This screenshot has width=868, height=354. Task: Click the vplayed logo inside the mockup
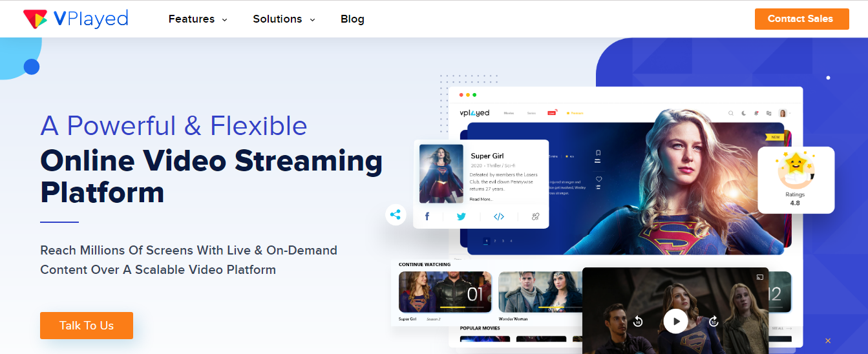click(x=474, y=113)
